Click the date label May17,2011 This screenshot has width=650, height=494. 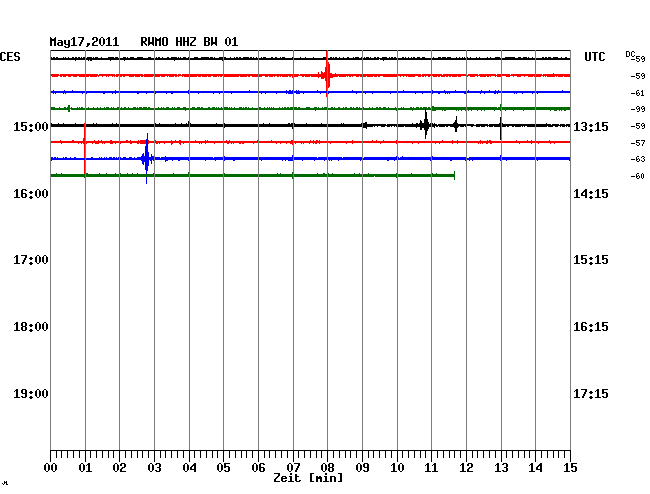click(84, 42)
